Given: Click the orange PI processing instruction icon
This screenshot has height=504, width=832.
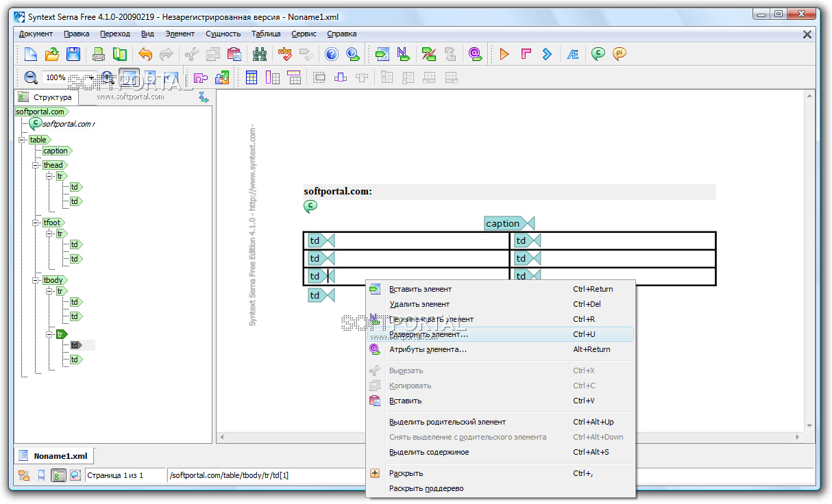Looking at the screenshot, I should tap(620, 54).
